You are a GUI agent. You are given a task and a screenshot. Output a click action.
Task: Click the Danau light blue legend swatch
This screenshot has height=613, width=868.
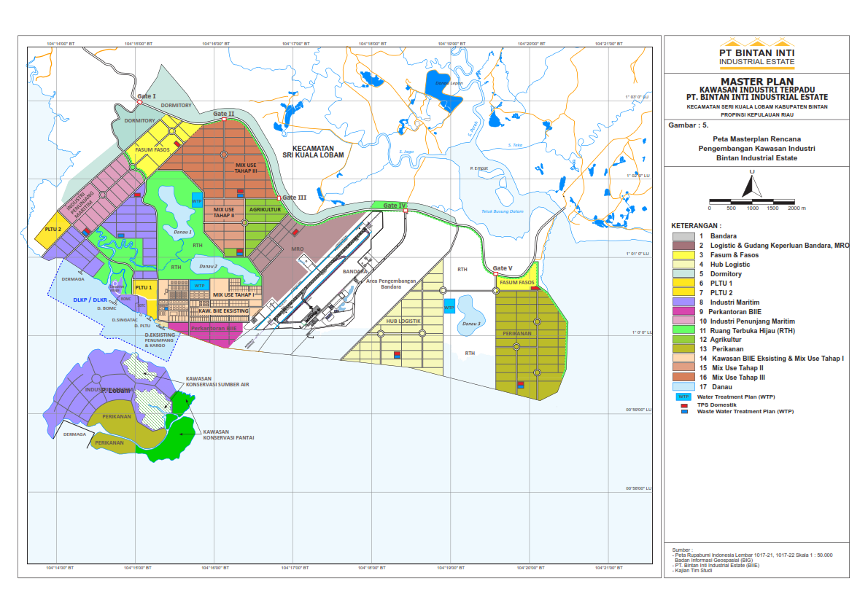coord(683,387)
